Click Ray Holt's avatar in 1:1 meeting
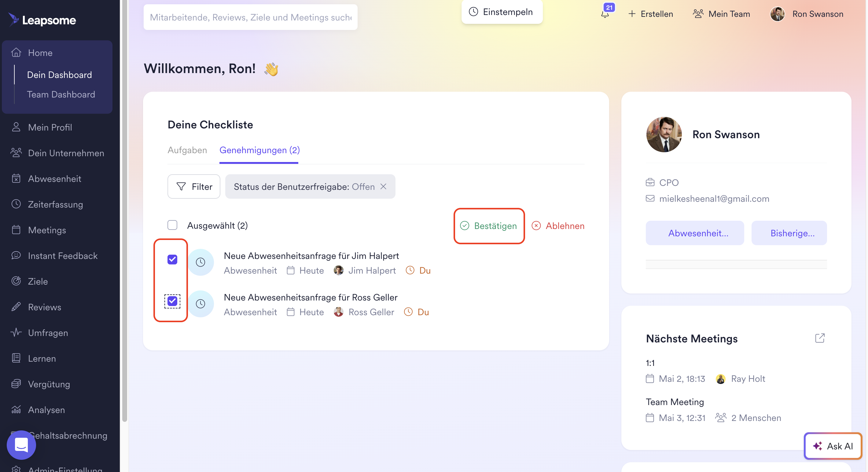Viewport: 868px width, 472px height. (x=721, y=379)
